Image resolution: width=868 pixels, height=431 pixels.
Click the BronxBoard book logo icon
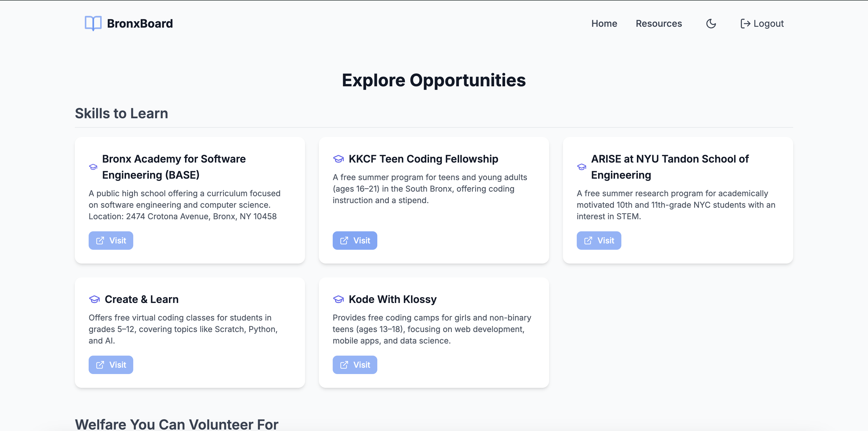click(93, 23)
